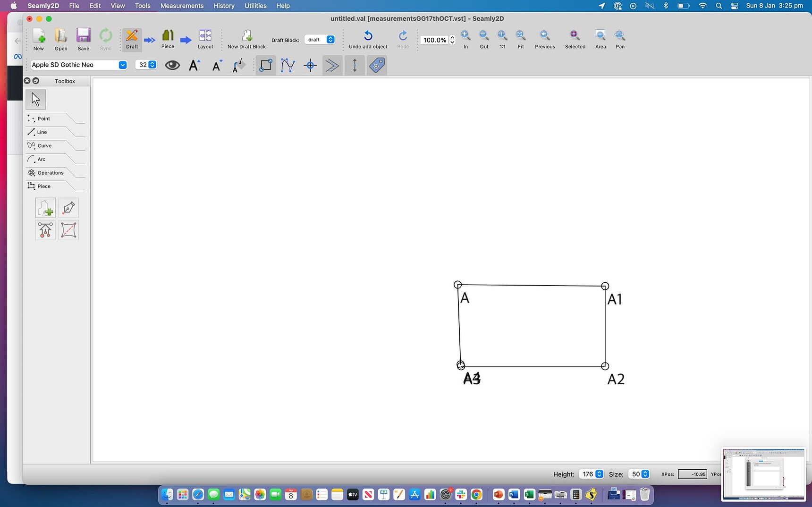Increase font size using the stepper

(152, 62)
